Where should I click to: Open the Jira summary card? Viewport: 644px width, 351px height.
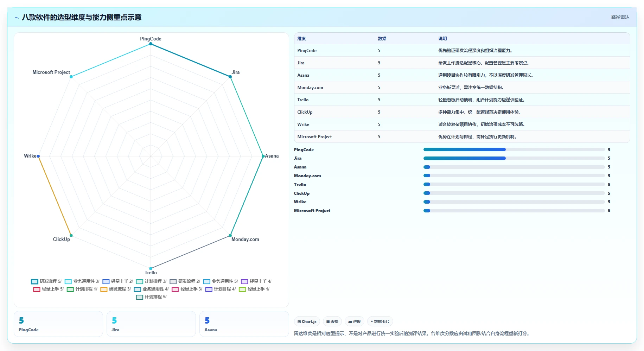point(151,324)
